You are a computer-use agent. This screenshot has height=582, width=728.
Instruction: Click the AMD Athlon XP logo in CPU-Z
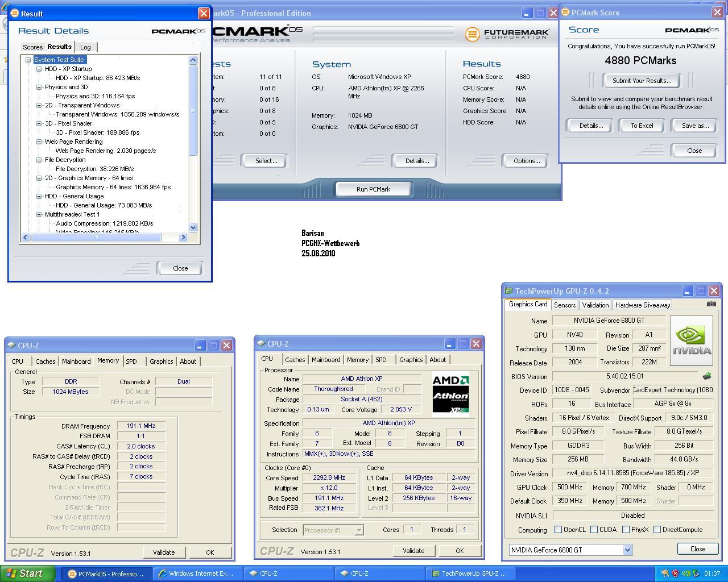(450, 393)
